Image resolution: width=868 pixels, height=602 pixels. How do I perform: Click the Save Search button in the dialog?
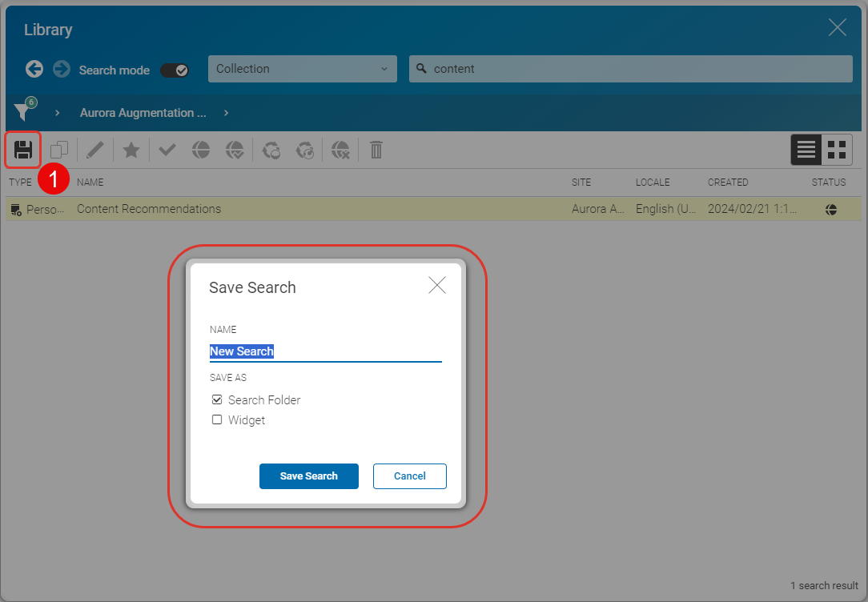(308, 476)
